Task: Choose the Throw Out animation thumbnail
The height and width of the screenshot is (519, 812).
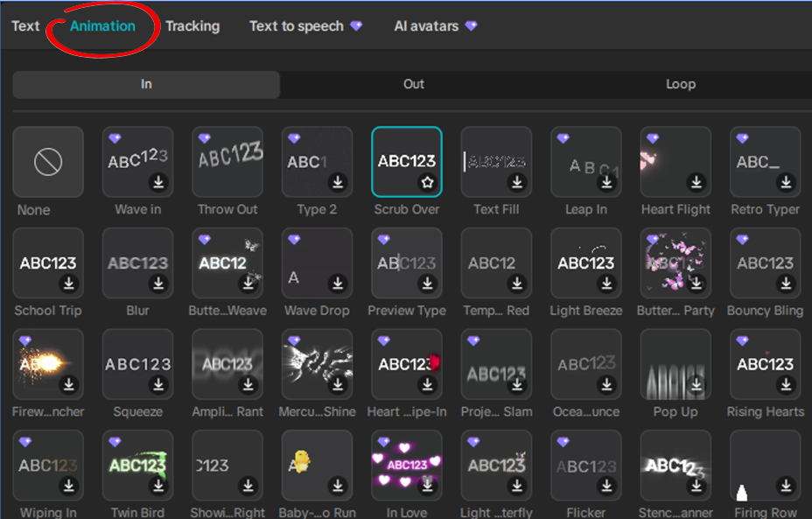Action: pos(227,162)
